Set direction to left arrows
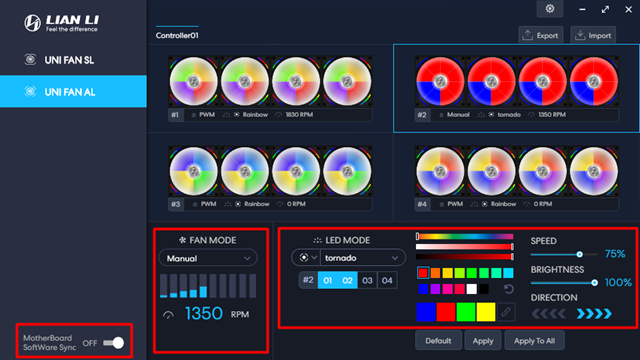 point(548,313)
